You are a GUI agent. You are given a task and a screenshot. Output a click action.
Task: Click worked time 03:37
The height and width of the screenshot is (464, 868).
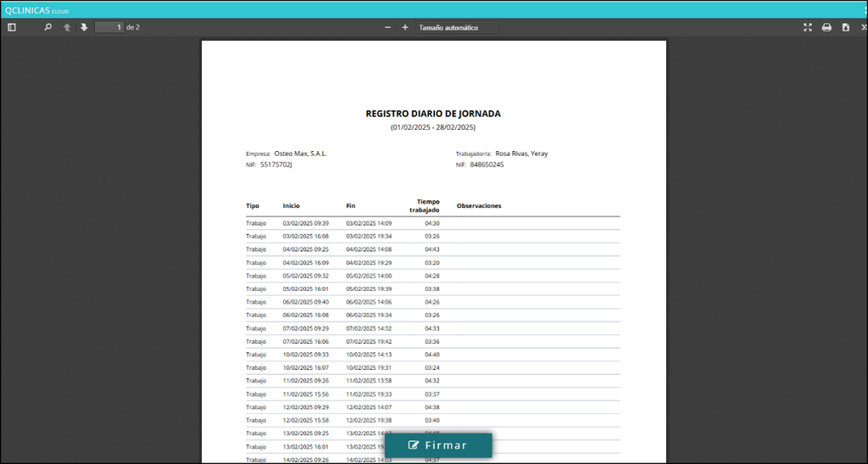tap(432, 394)
